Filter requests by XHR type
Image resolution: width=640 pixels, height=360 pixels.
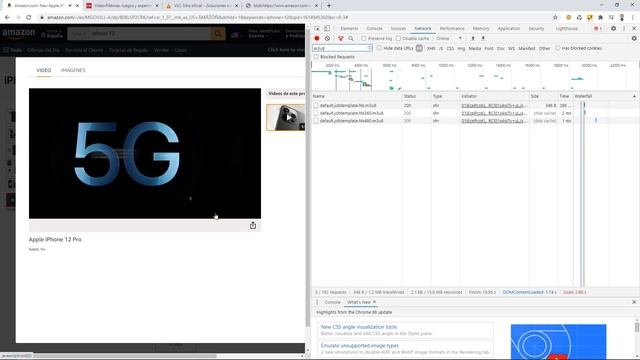(431, 48)
